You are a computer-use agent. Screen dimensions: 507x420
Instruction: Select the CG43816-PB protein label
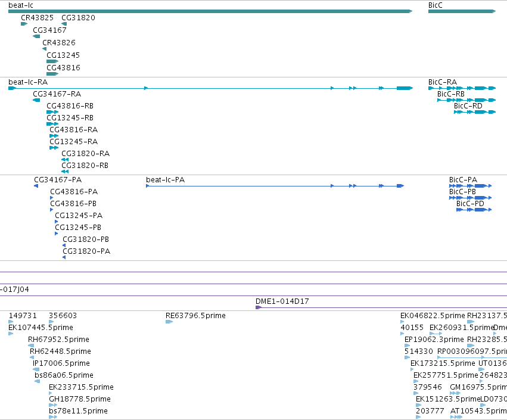[73, 204]
